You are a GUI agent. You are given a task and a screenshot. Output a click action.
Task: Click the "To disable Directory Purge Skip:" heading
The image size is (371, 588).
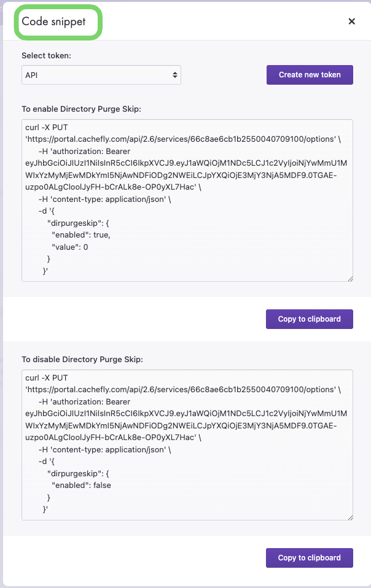(x=82, y=359)
